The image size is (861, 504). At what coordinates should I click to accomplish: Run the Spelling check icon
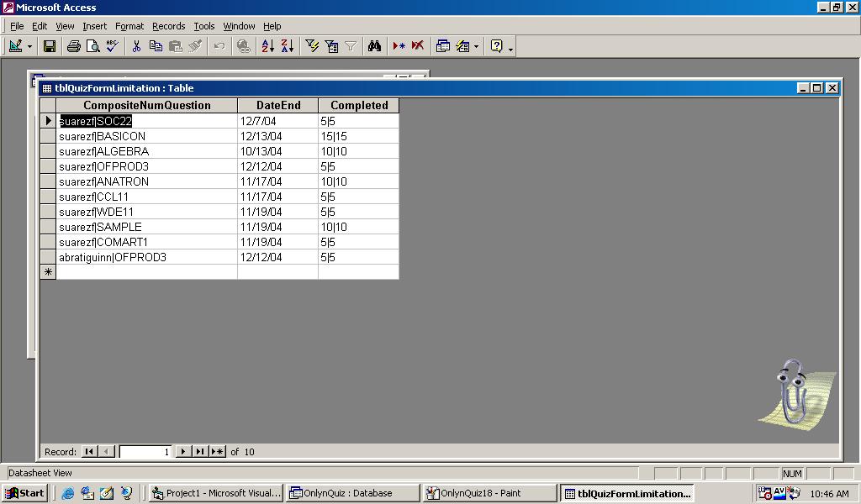coord(112,46)
